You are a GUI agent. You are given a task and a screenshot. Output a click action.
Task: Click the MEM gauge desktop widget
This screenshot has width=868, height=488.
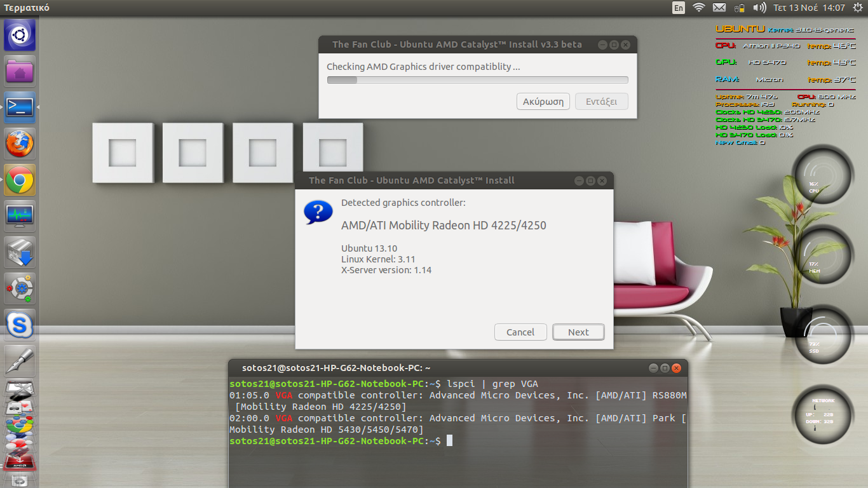click(823, 255)
